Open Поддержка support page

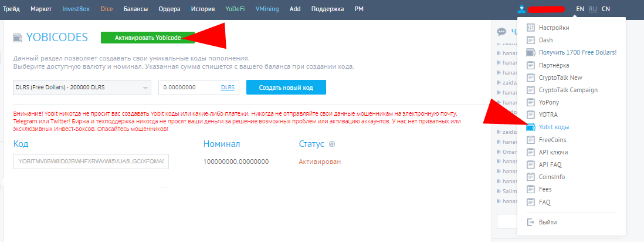click(327, 9)
